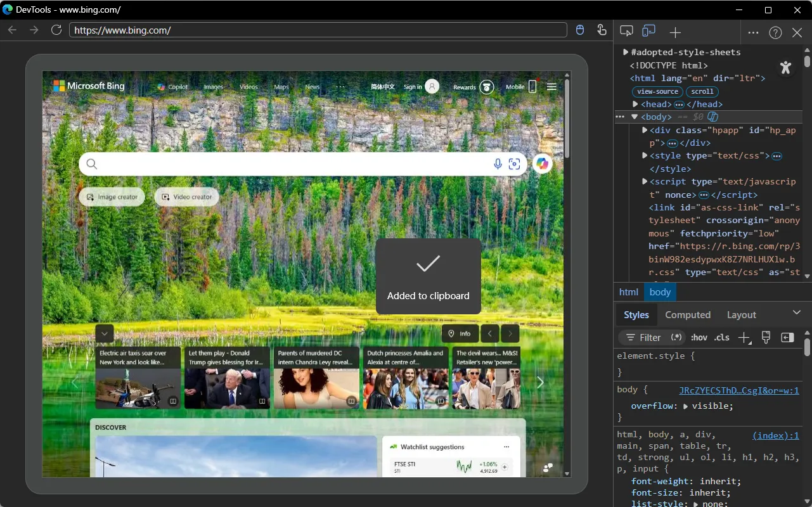Open the Images link on Bing
The height and width of the screenshot is (507, 812).
(214, 87)
